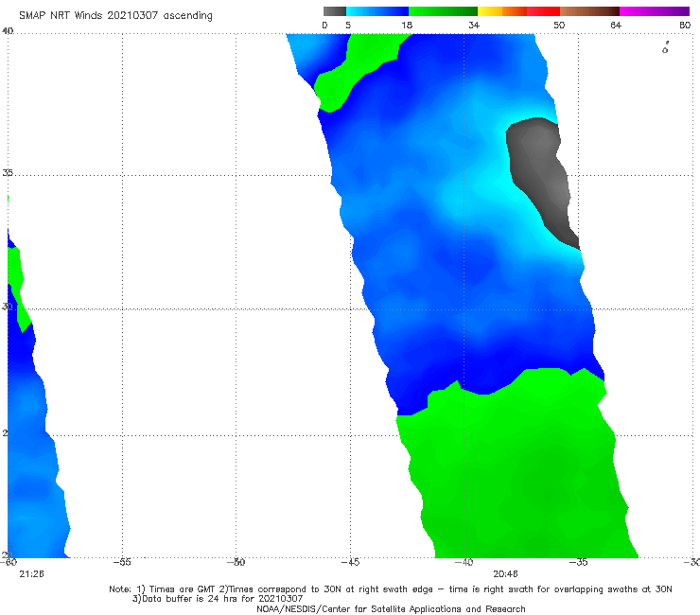The width and height of the screenshot is (700, 615).
Task: Pick the yellow-orange segment of the color bar
Action: (502, 11)
